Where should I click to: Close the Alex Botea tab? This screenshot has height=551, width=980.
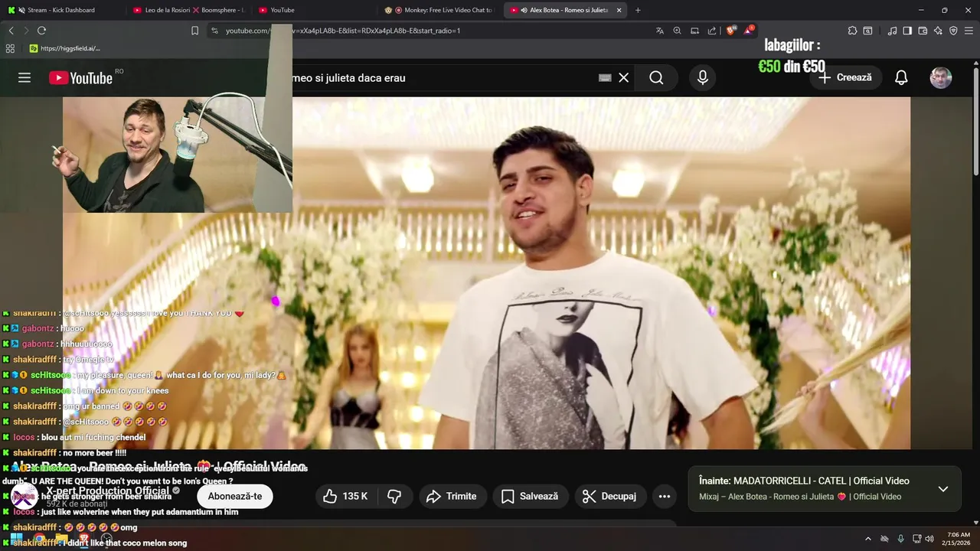pyautogui.click(x=619, y=10)
